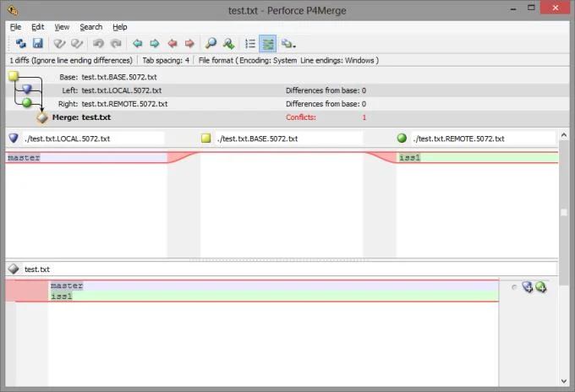The width and height of the screenshot is (575, 392).
Task: Open the Edit menu
Action: click(38, 27)
